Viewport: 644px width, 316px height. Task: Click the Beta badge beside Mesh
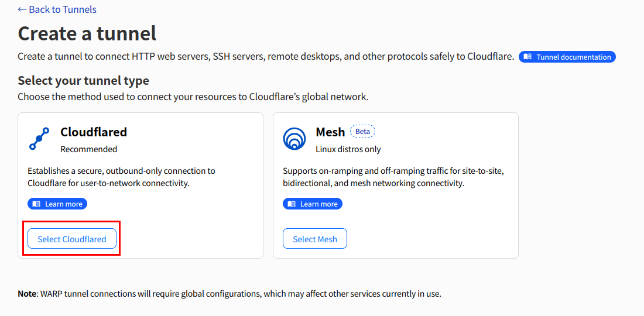tap(362, 132)
